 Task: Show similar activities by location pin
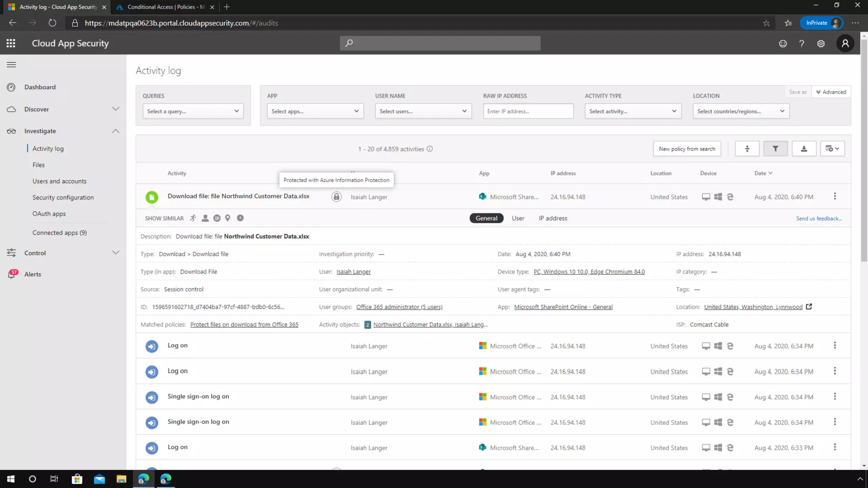point(228,218)
